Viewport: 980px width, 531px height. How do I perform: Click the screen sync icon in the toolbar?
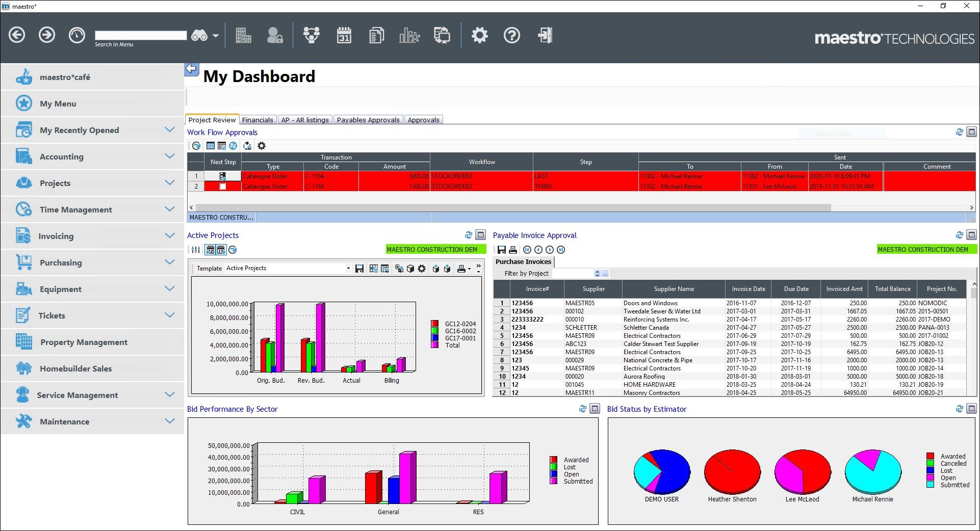pyautogui.click(x=442, y=35)
